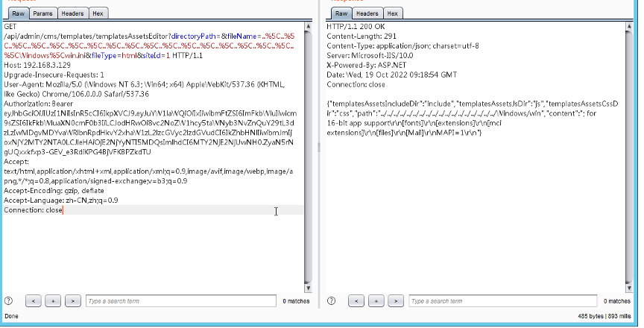
Task: Click the 'Content-Length: 291' line
Action: click(362, 36)
